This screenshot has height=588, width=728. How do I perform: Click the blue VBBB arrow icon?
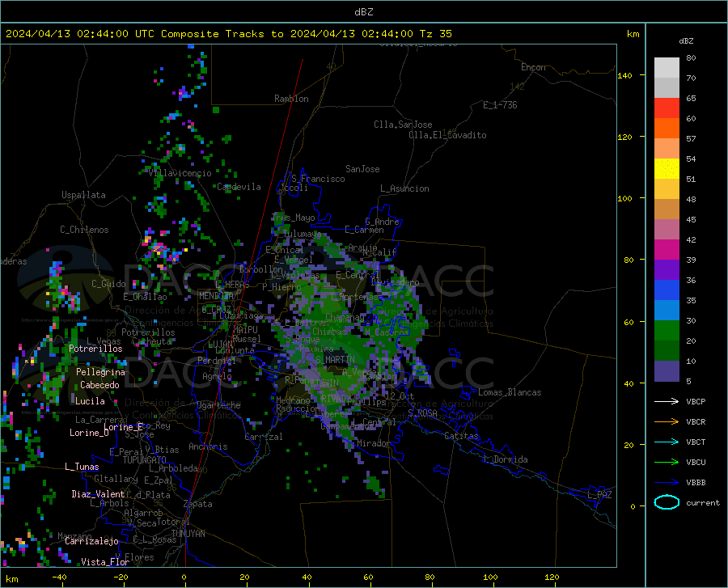coord(667,482)
